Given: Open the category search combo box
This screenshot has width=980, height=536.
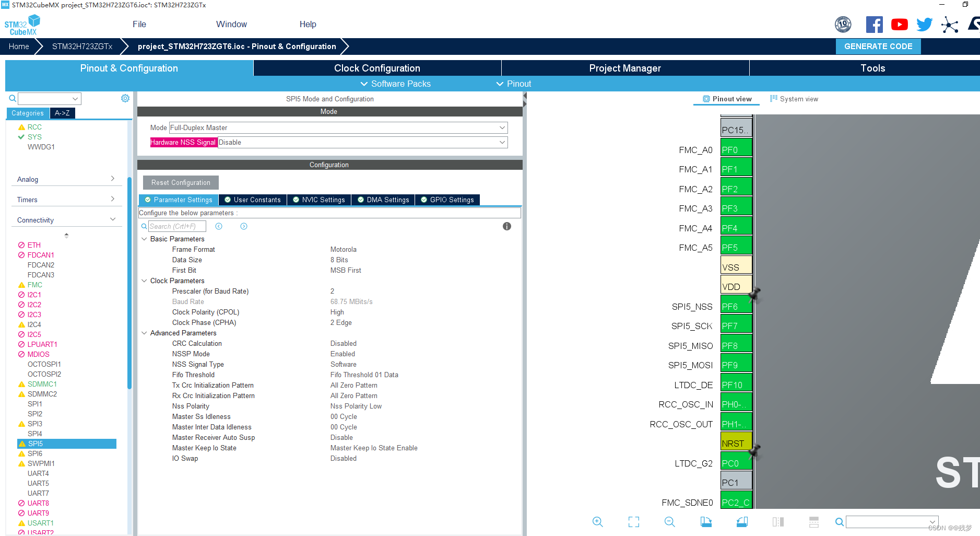Looking at the screenshot, I should (50, 98).
